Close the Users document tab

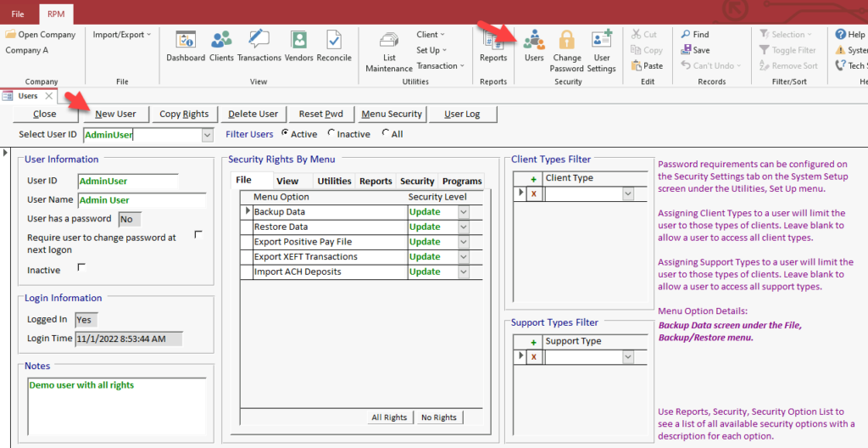point(48,96)
